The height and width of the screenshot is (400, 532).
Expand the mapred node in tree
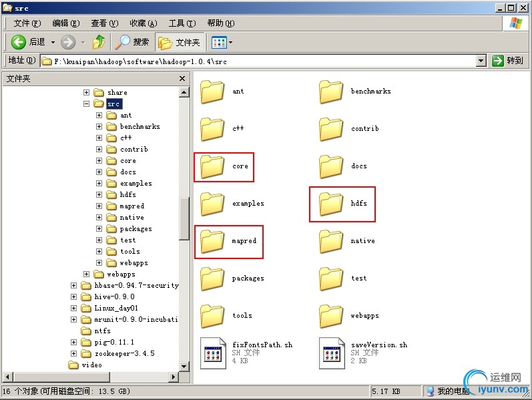point(99,206)
